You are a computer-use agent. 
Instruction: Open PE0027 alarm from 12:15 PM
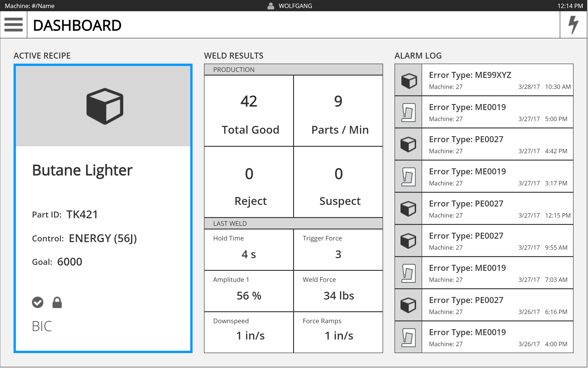click(x=497, y=209)
